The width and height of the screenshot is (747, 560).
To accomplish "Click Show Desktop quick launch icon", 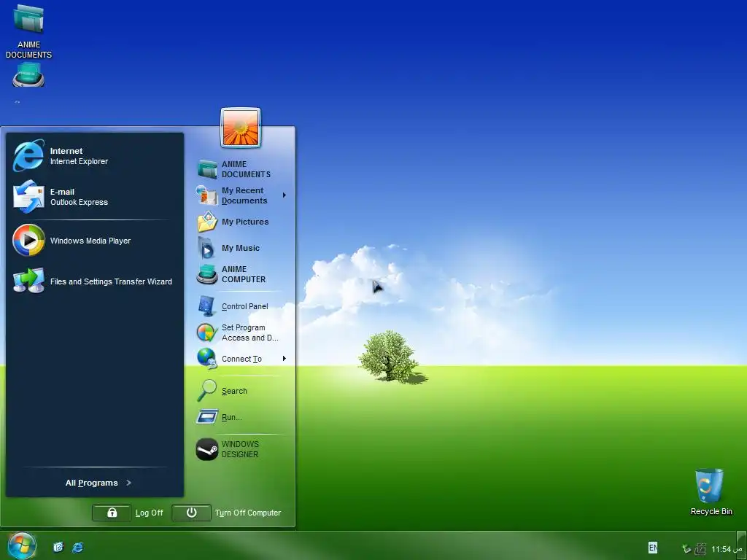I will [58, 547].
